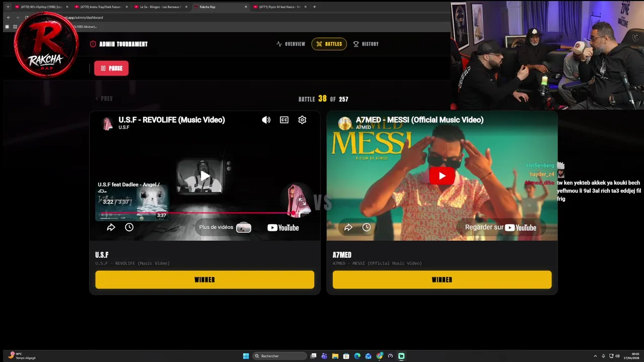Screen dimensions: 644x362
Task: Mute the U.S.F video volume icon
Action: pyautogui.click(x=266, y=120)
